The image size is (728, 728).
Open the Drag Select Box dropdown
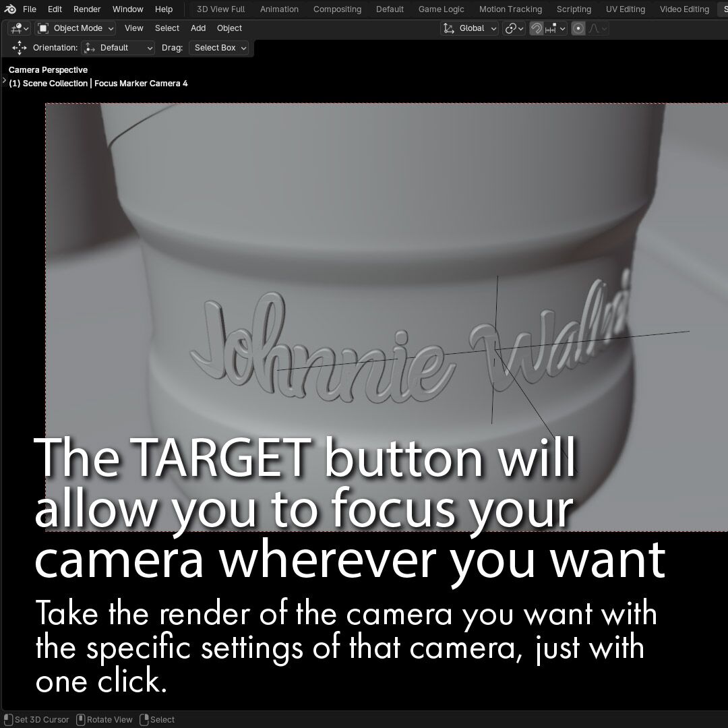coord(220,48)
